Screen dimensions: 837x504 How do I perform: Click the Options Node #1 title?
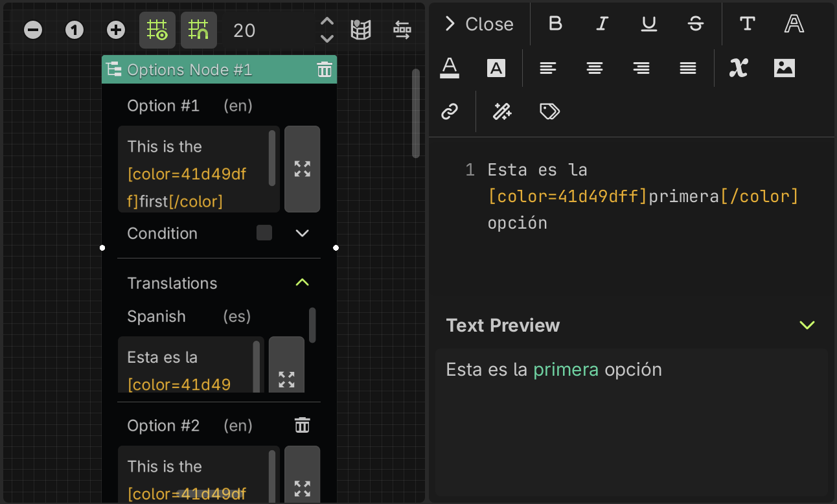[189, 69]
